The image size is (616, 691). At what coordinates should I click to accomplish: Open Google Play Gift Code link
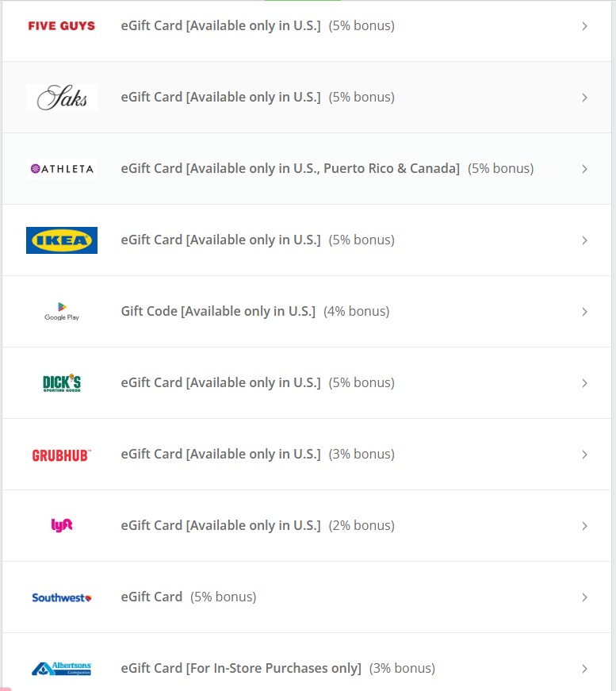point(218,311)
